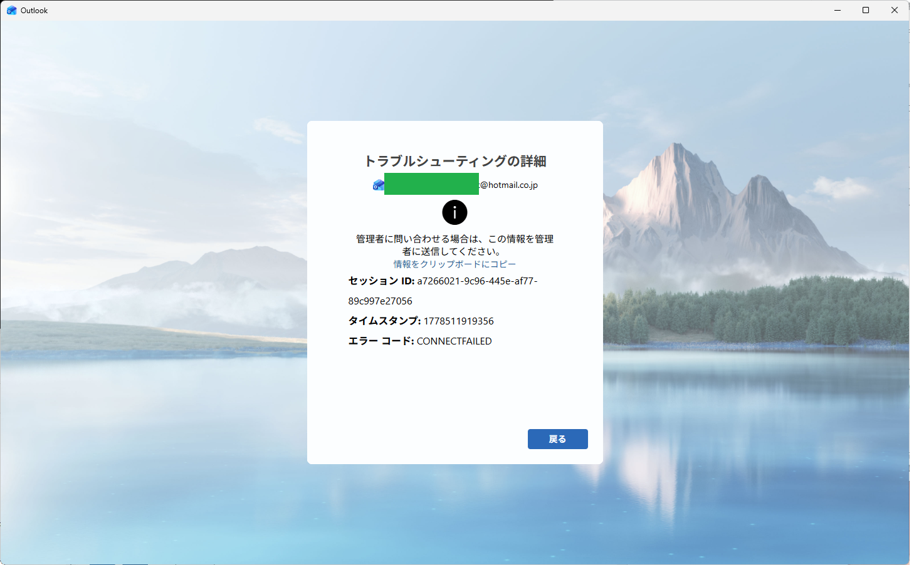Click the Outlook app icon in title bar
This screenshot has width=924, height=565.
[11, 10]
